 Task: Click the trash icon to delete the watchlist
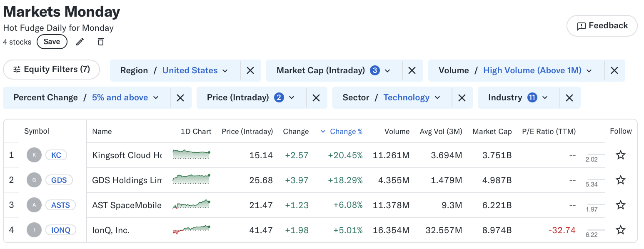click(100, 42)
